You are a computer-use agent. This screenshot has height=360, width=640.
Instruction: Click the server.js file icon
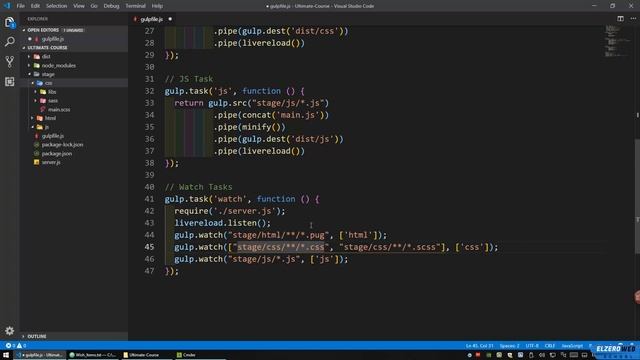37,162
